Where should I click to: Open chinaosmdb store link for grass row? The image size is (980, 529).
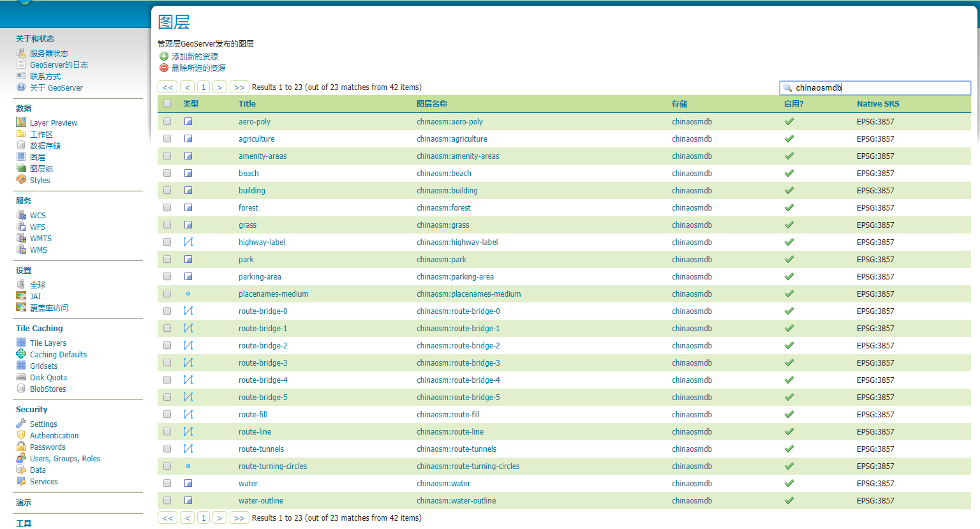pyautogui.click(x=692, y=225)
